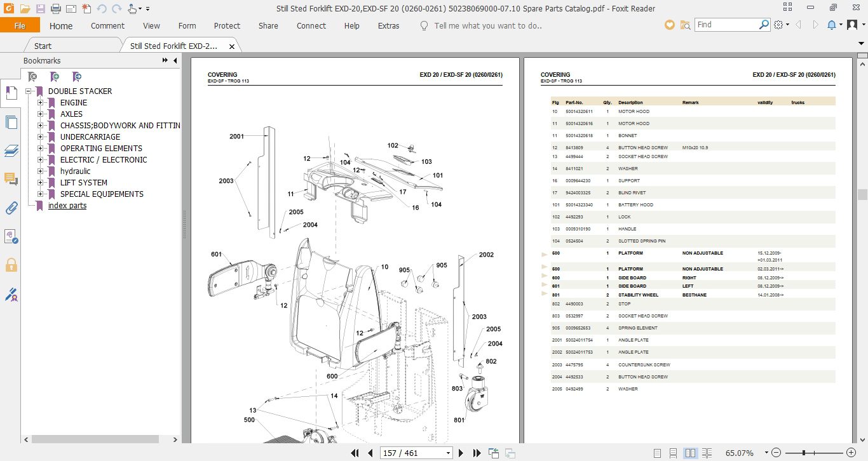Expand the ENGINE bookmark node
The width and height of the screenshot is (868, 461).
pos(40,103)
